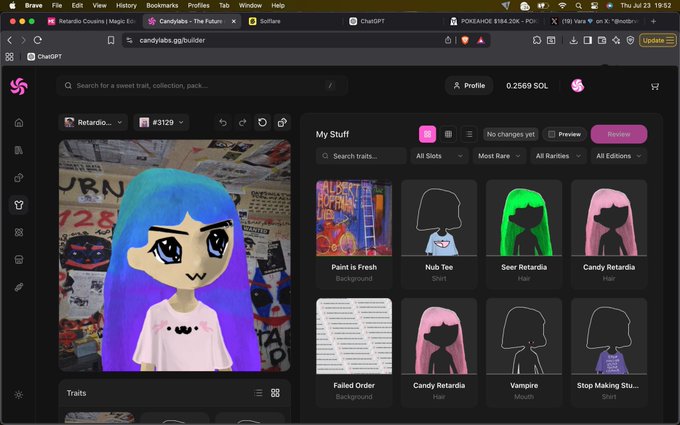Click the Brave Shields lion icon
Screen dimensions: 680x425
tap(465, 40)
